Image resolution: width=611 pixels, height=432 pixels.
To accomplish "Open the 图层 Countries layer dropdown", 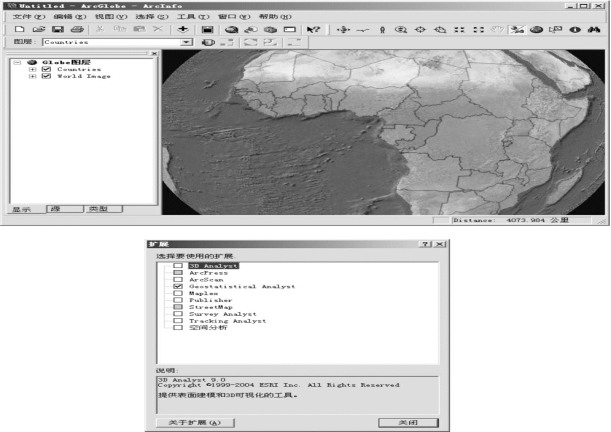I will (x=187, y=42).
